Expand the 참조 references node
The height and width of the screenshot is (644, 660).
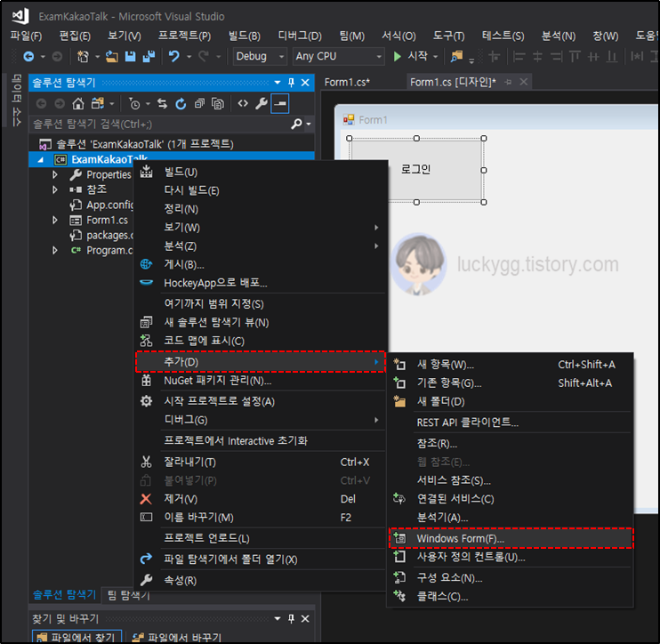[55, 189]
